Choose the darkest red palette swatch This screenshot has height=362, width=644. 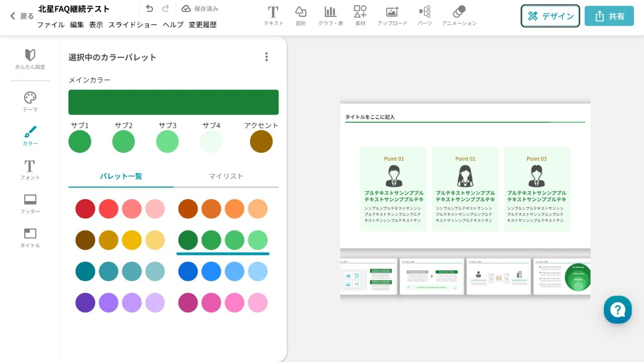tap(85, 209)
